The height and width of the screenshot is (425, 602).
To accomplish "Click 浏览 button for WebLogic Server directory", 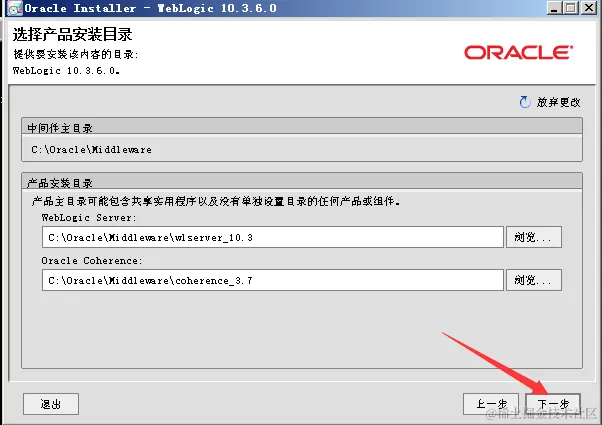I will pyautogui.click(x=534, y=237).
